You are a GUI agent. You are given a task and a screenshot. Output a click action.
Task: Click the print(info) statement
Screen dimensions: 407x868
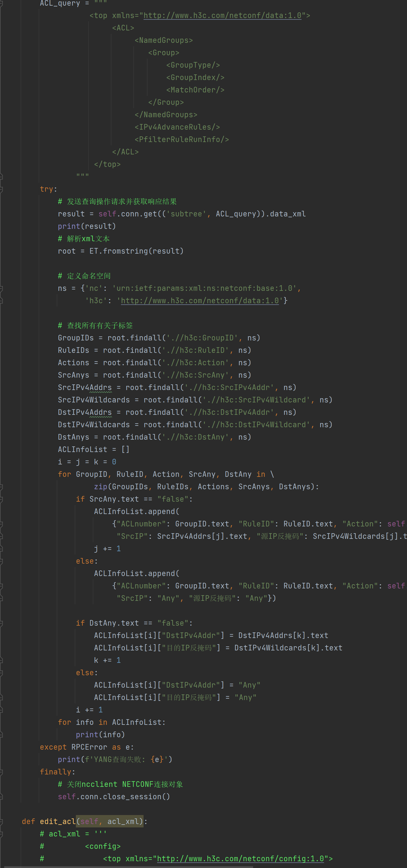tap(100, 735)
